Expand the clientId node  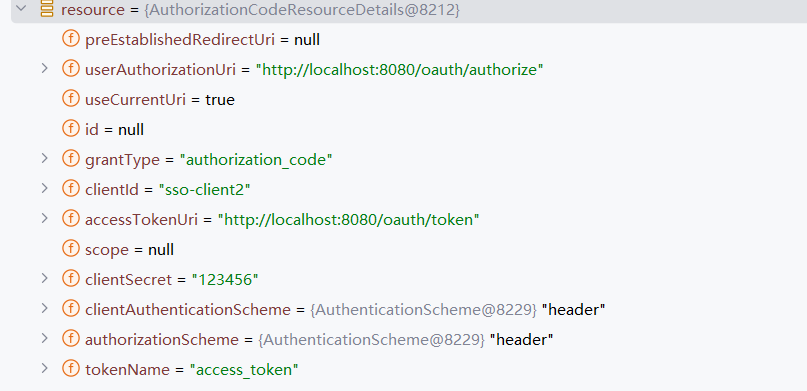(44, 188)
